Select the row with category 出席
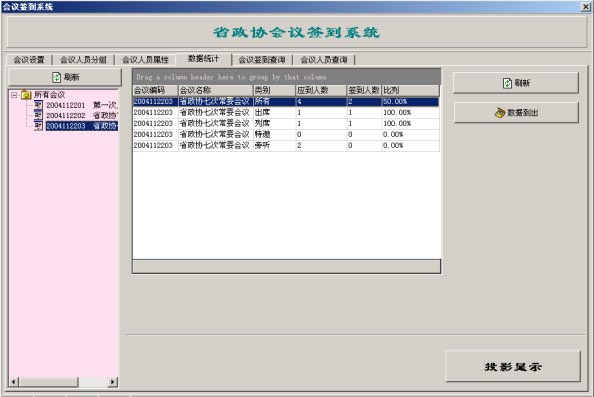594x397 pixels. tap(286, 113)
